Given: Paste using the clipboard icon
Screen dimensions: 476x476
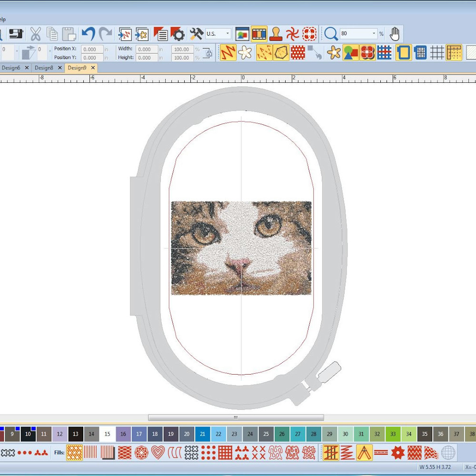Looking at the screenshot, I should 69,34.
